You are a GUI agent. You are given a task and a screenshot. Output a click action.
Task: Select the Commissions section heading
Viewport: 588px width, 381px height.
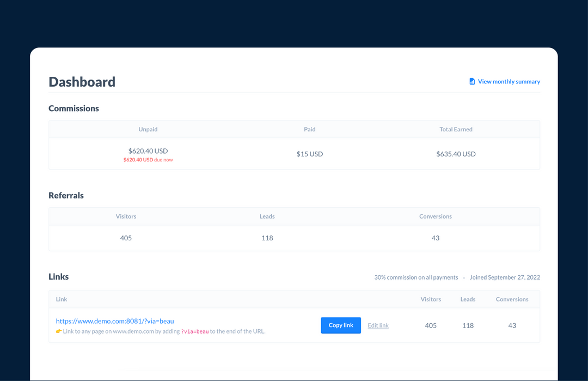coord(73,108)
